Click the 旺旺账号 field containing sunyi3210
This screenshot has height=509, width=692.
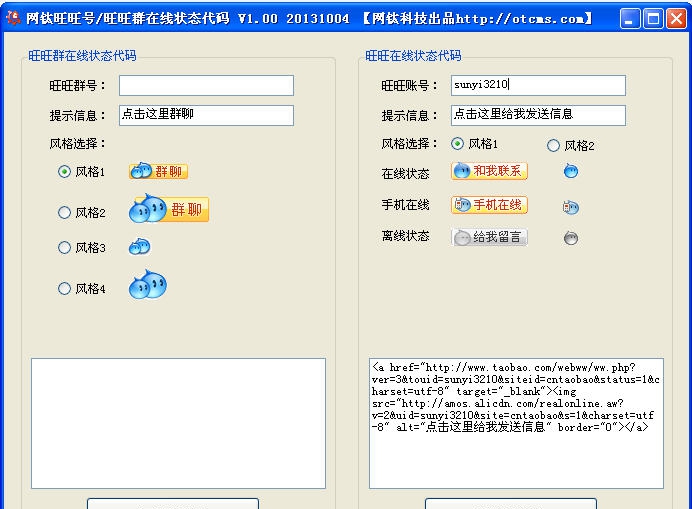point(538,85)
